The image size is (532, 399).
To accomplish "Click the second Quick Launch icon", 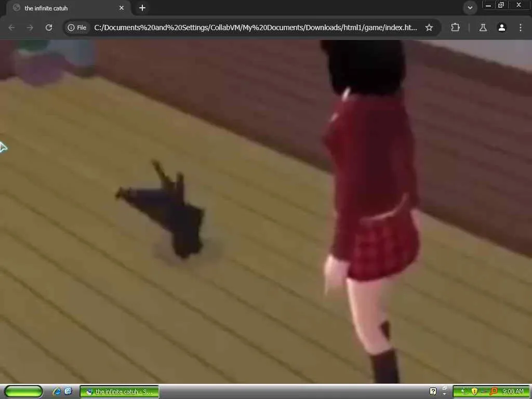I will pyautogui.click(x=68, y=392).
